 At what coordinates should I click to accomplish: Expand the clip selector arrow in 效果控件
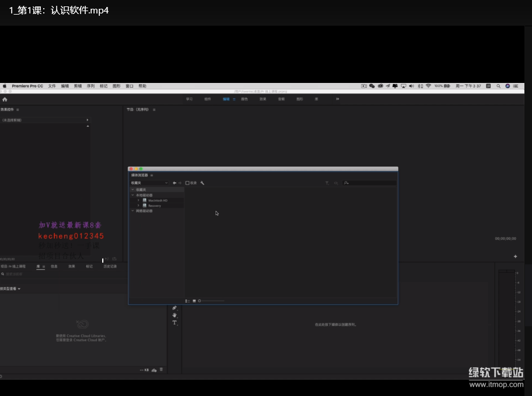tap(87, 120)
